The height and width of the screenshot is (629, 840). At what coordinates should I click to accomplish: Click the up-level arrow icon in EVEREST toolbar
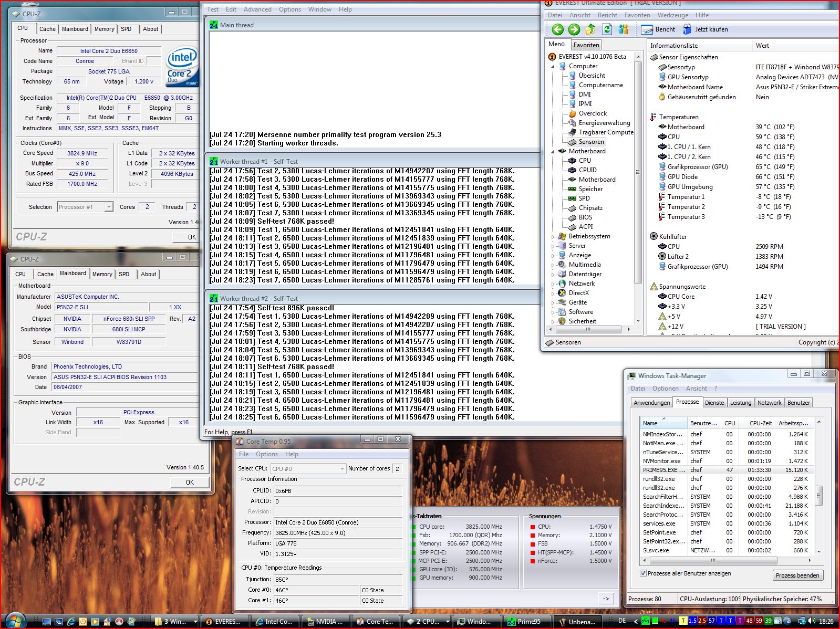(x=590, y=29)
